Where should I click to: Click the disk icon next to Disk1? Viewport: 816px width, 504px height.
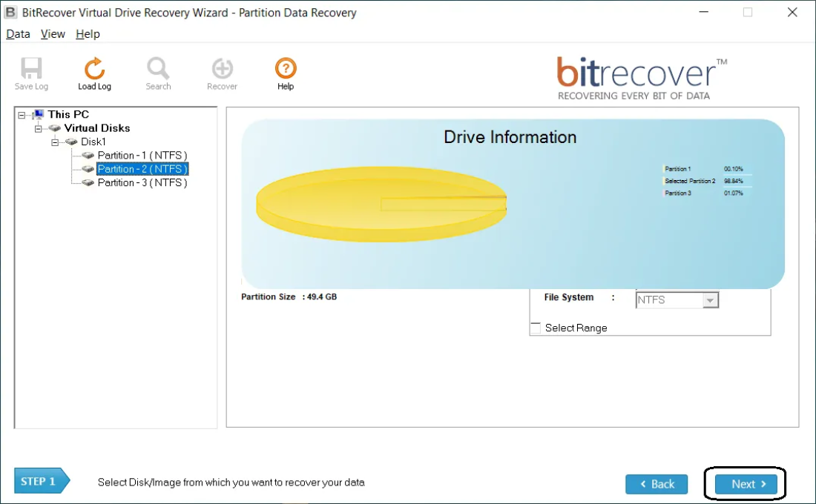pos(72,142)
